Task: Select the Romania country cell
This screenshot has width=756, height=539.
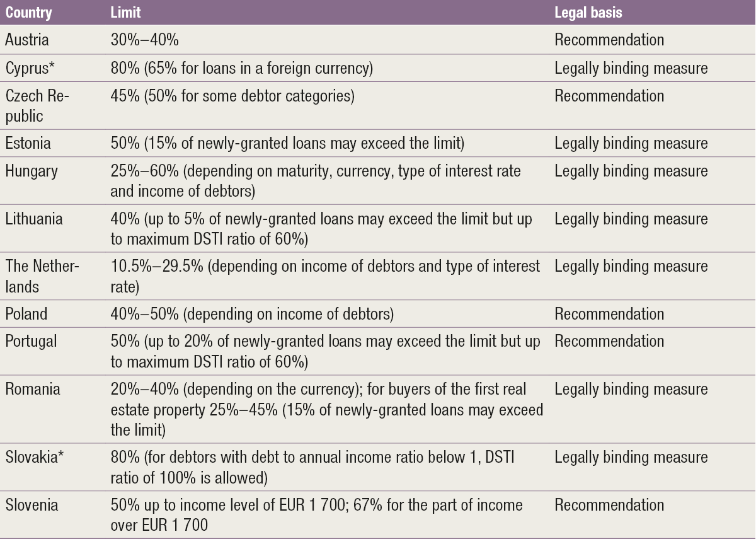Action: (x=33, y=389)
